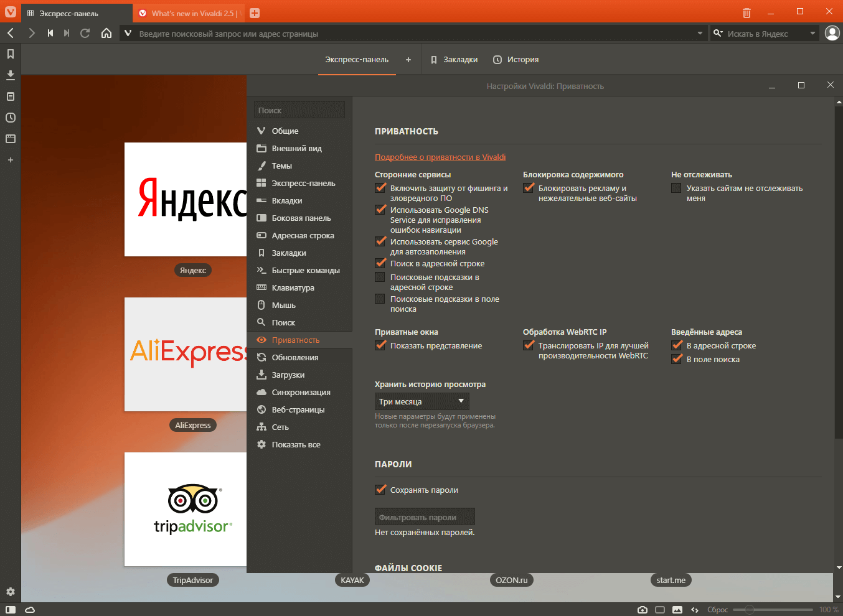843x616 pixels.
Task: Open the Downloads panel in the sidebar
Action: [10, 75]
